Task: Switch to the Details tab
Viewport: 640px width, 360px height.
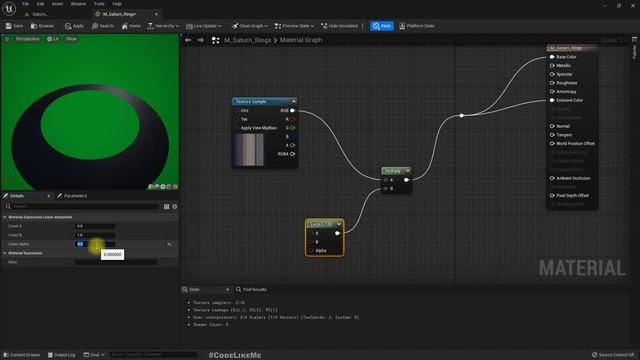Action: pos(17,196)
